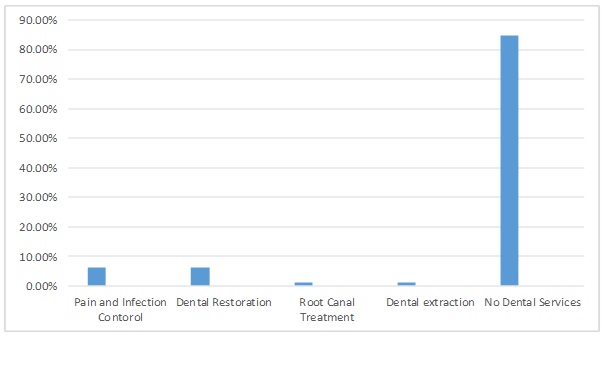Select the Dental extraction bar
The width and height of the screenshot is (607, 390).
(x=406, y=284)
